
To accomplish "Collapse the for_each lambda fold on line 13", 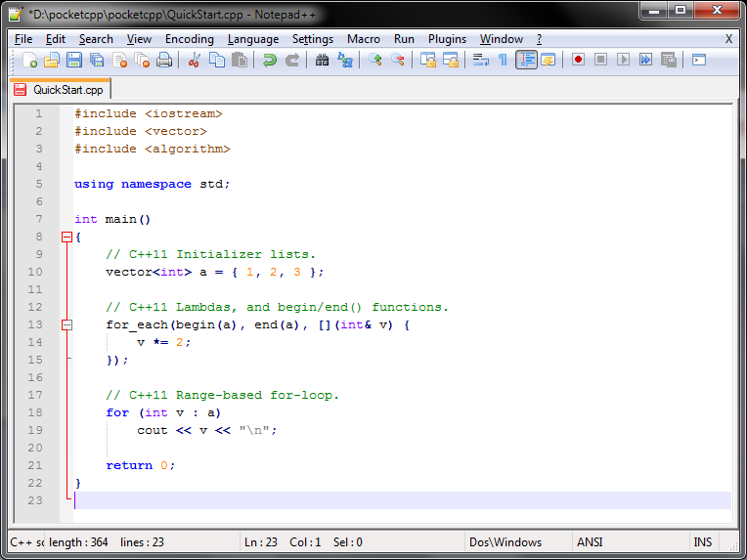I will (67, 324).
